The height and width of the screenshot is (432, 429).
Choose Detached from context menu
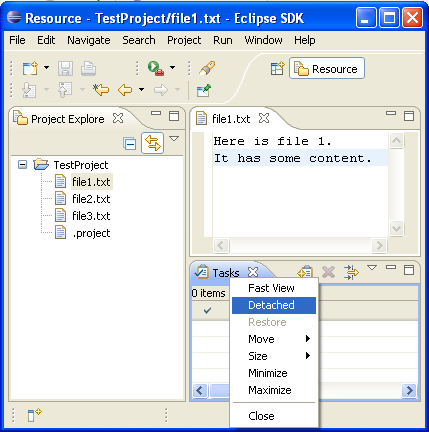[274, 305]
